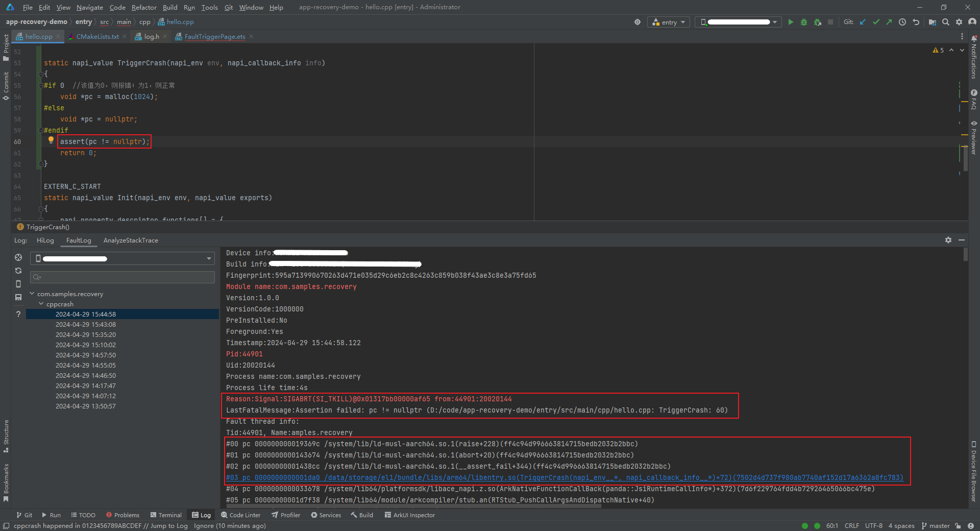Switch to the HiLog tab
The width and height of the screenshot is (980, 531).
45,240
